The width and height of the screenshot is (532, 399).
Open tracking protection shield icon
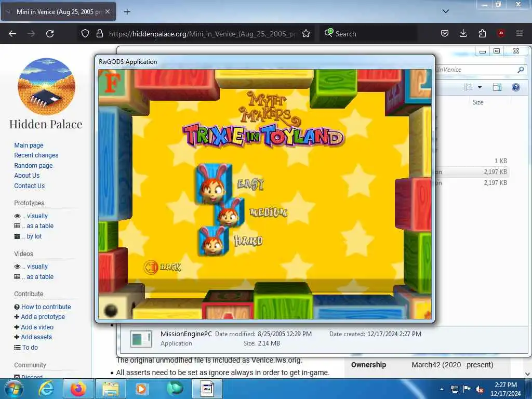[85, 34]
